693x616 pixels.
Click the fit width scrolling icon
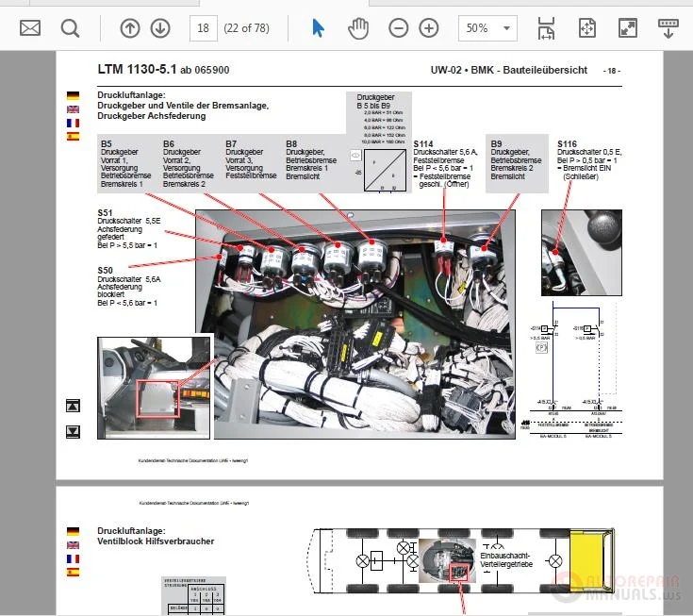click(x=546, y=28)
